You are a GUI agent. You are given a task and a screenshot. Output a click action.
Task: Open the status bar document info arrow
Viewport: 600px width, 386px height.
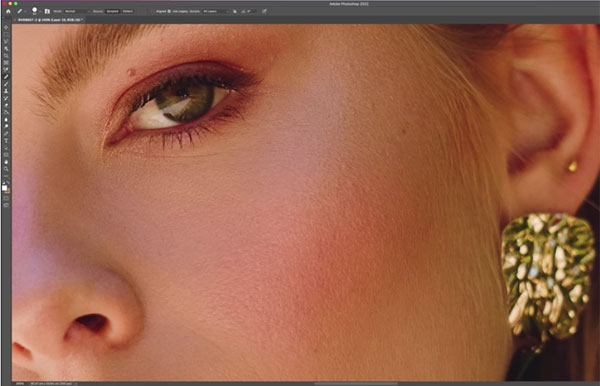point(76,383)
